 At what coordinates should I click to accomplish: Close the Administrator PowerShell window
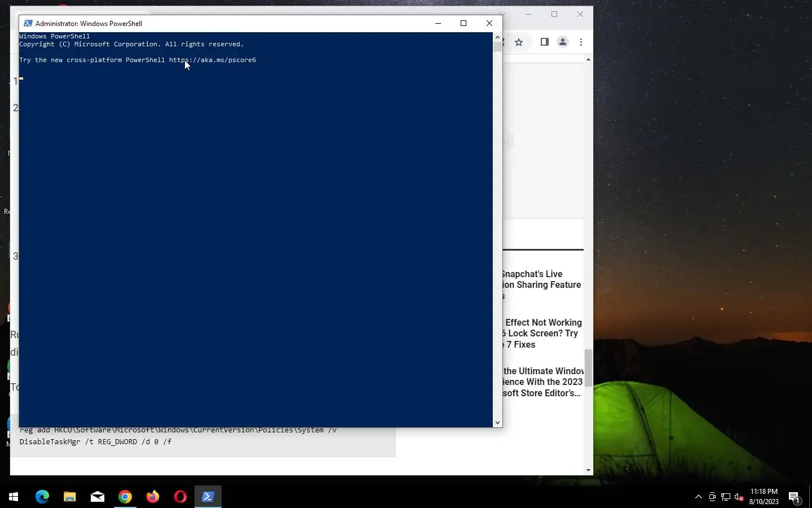[x=489, y=23]
